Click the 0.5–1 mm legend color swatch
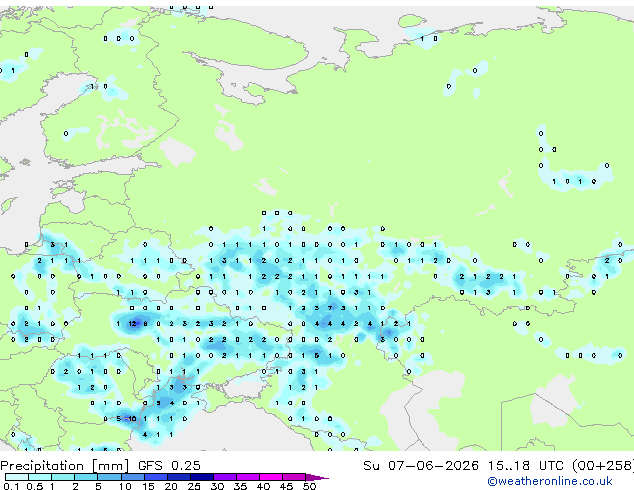 [x=40, y=477]
